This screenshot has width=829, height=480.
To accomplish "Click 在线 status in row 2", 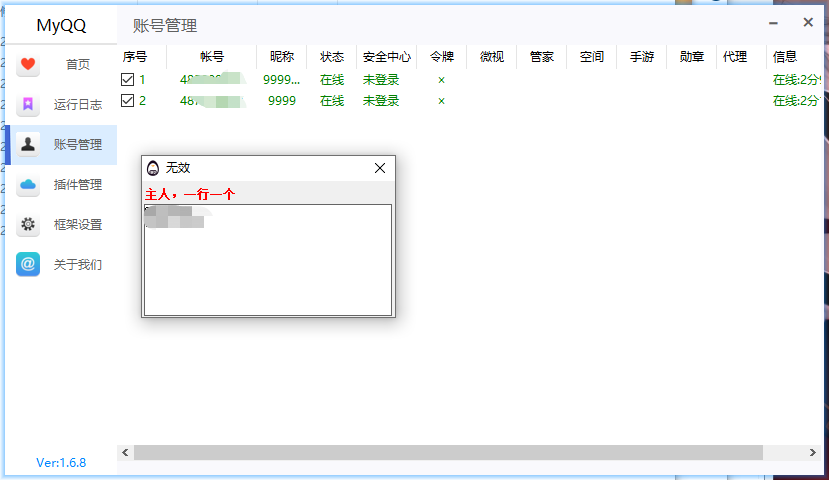I will tap(332, 100).
